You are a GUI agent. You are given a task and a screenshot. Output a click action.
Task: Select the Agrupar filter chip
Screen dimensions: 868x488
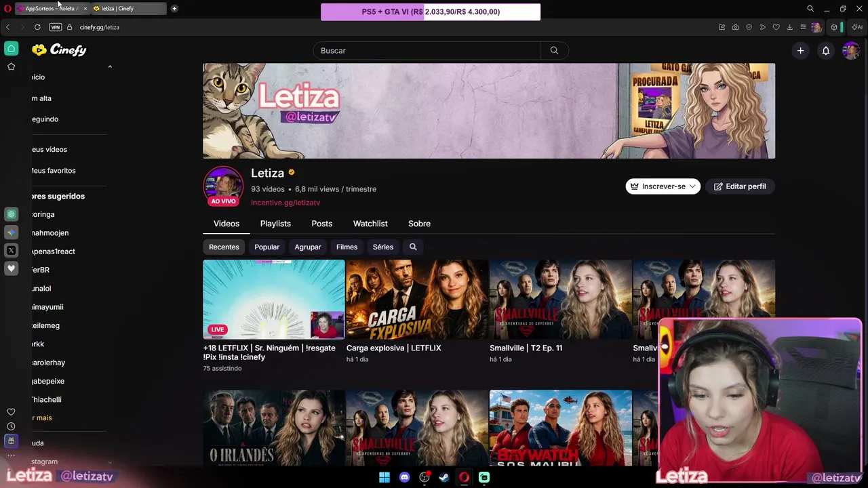click(308, 247)
